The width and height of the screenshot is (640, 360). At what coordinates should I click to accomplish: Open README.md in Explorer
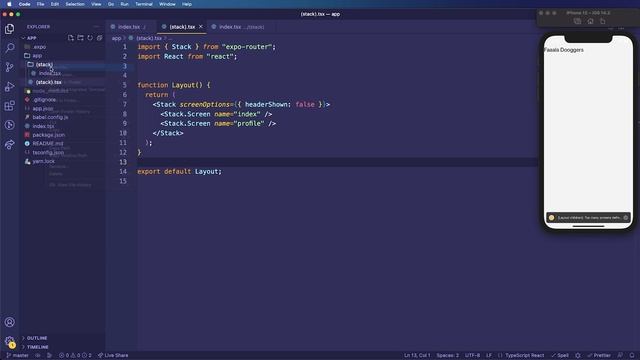[48, 144]
